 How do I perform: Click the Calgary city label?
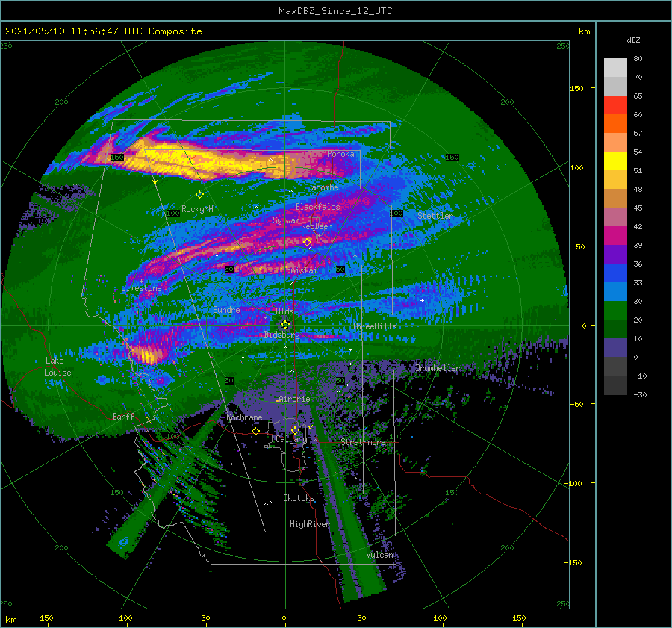click(291, 439)
